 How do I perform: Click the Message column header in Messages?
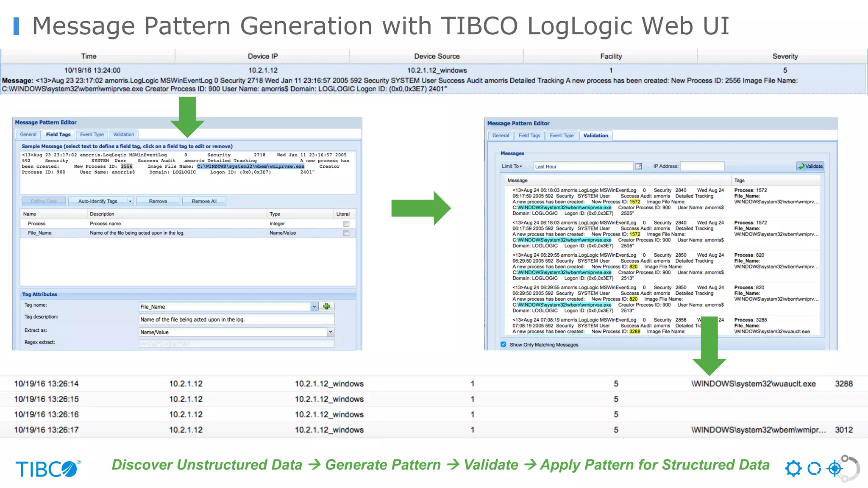point(618,180)
